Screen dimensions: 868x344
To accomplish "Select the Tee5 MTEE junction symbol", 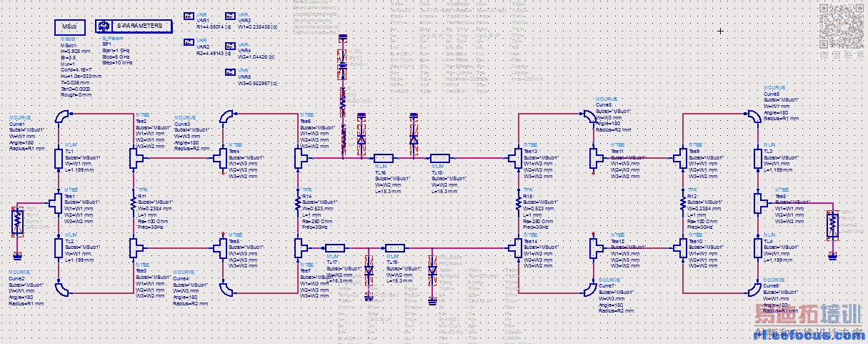I will tap(220, 247).
